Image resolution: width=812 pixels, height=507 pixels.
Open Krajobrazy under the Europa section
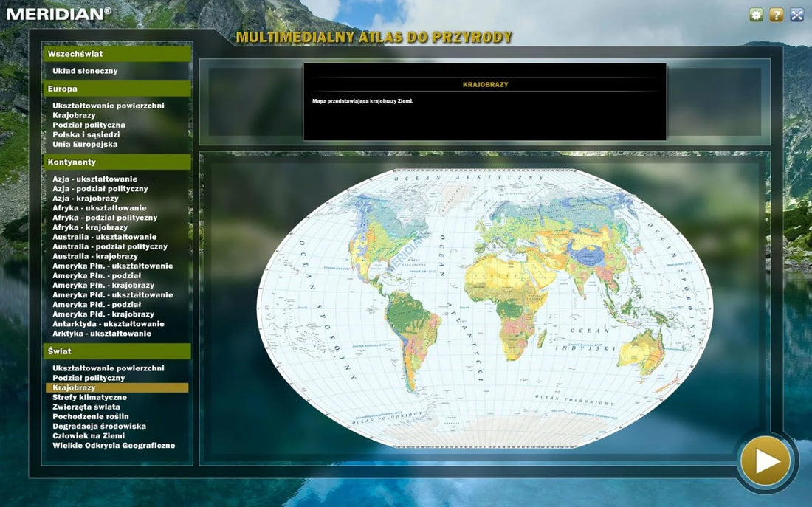74,115
